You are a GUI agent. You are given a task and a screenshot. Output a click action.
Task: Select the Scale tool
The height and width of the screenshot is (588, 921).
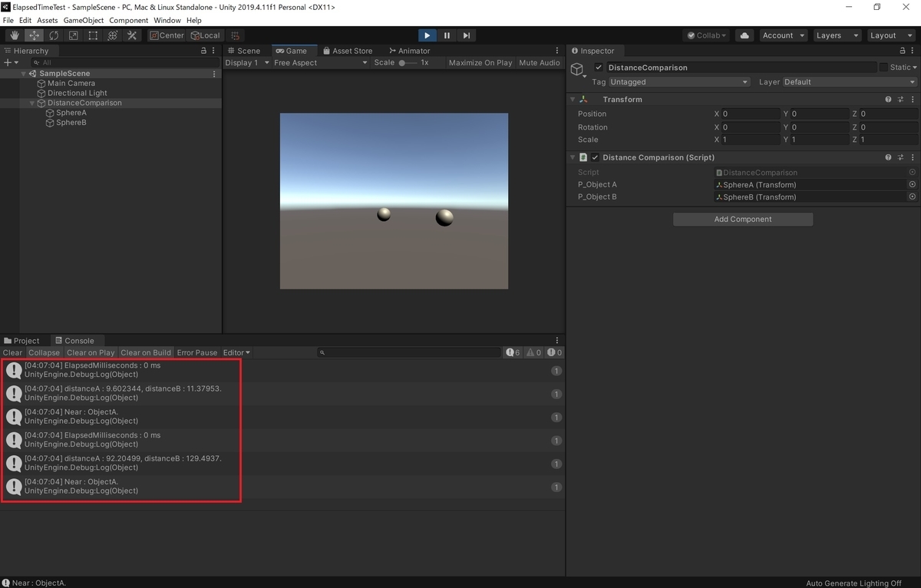(74, 35)
